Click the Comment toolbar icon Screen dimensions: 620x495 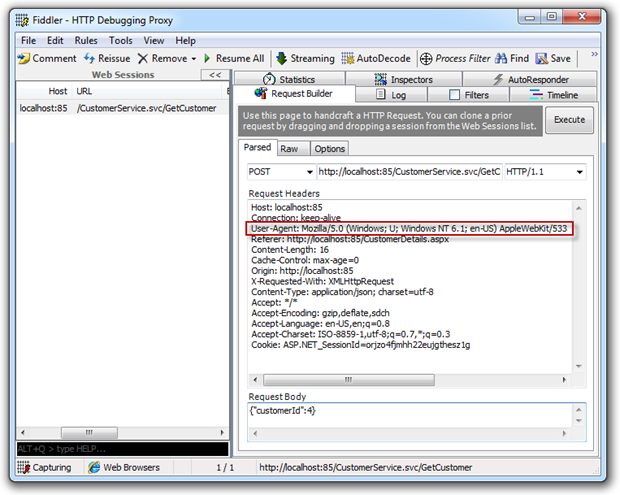click(x=23, y=59)
